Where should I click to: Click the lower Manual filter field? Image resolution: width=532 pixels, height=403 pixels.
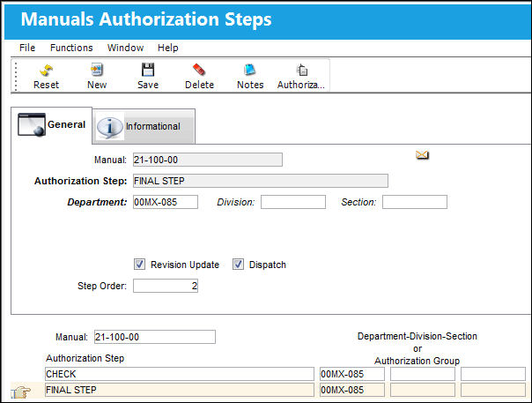(x=155, y=337)
